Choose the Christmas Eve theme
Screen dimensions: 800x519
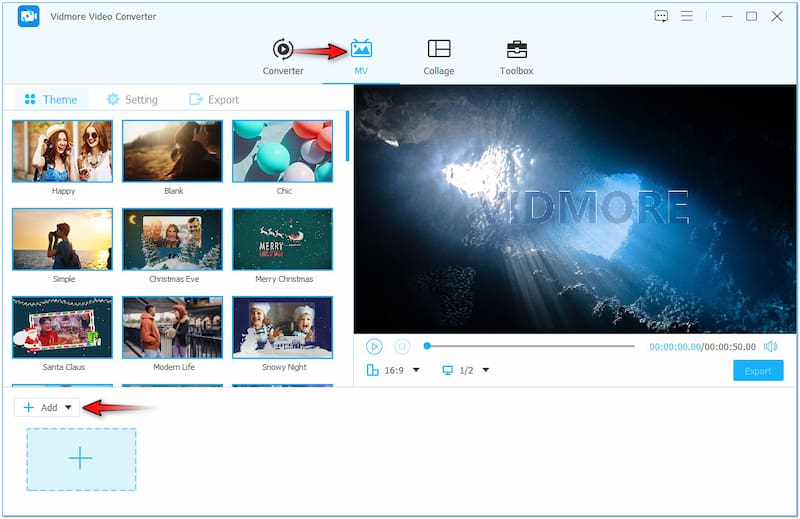(x=172, y=239)
